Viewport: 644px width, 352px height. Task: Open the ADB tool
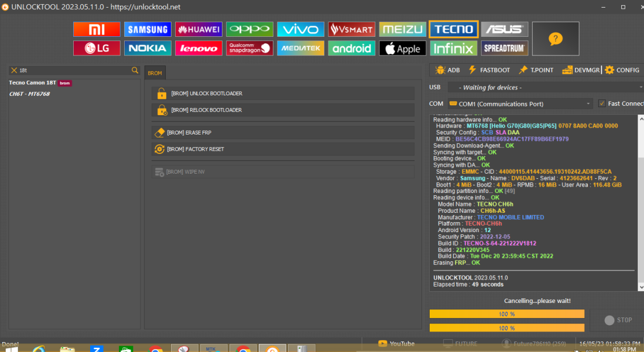[x=447, y=70]
